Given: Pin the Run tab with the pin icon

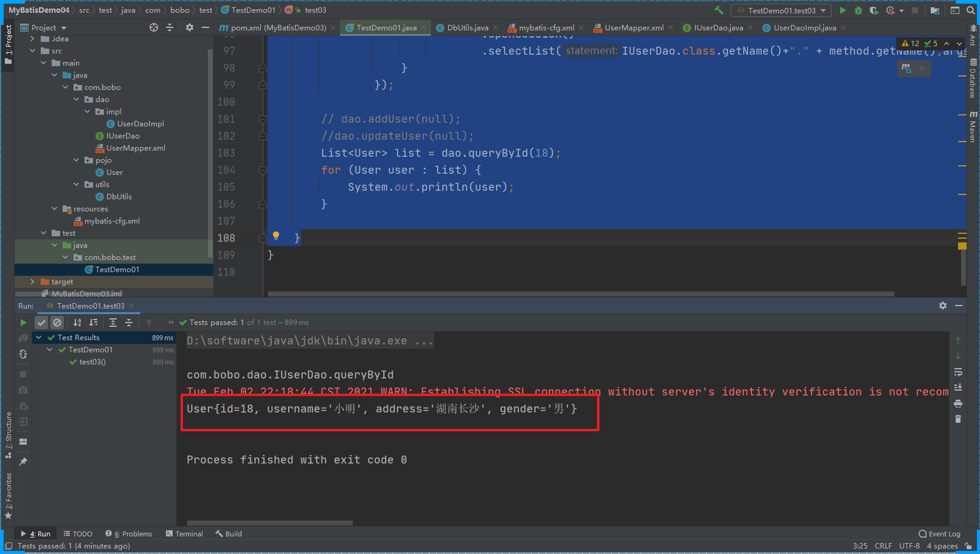Looking at the screenshot, I should pyautogui.click(x=23, y=462).
